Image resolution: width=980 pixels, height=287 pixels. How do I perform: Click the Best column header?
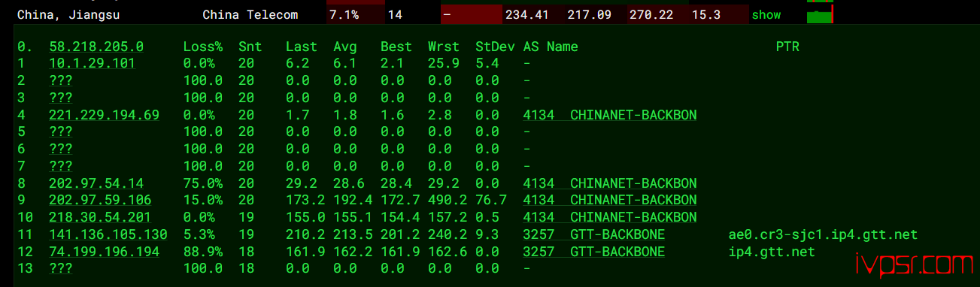coord(396,47)
